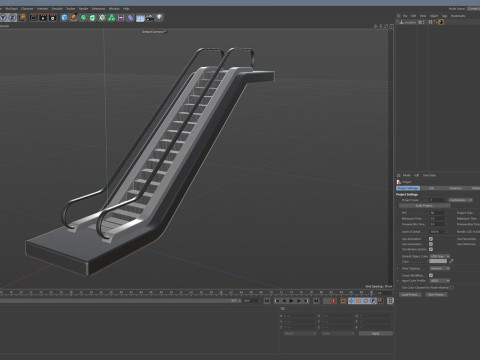
Task: Open the Project Scale units dropdown
Action: 461,200
